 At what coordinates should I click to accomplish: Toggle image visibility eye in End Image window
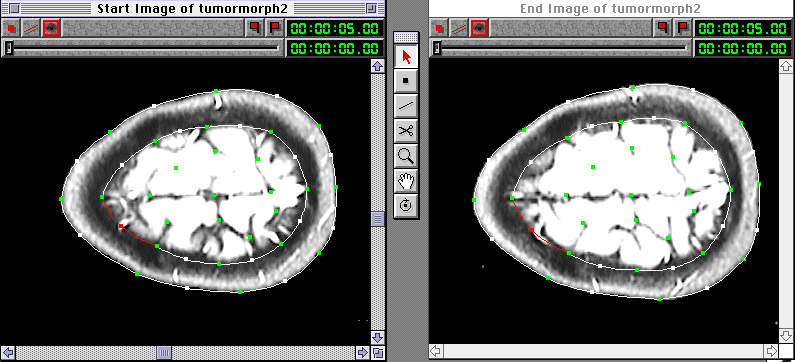pyautogui.click(x=479, y=28)
